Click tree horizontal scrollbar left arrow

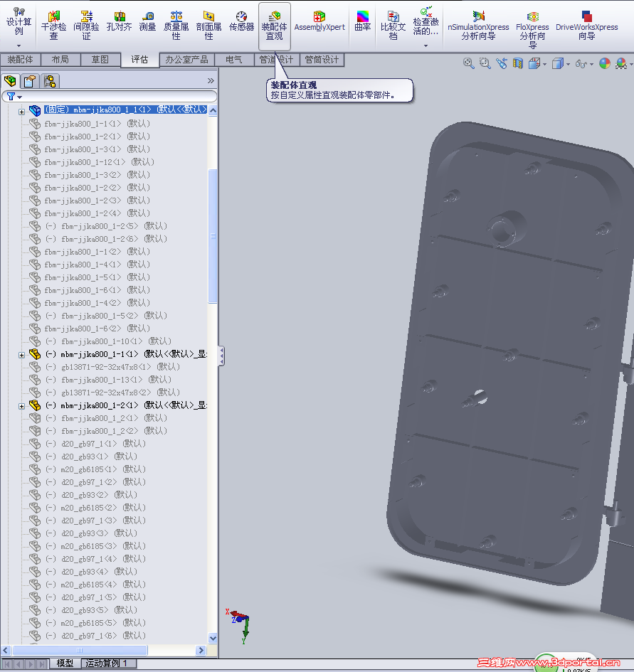coord(6,650)
